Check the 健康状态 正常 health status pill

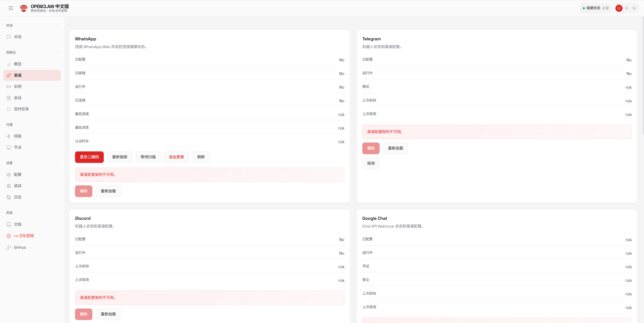coord(595,8)
